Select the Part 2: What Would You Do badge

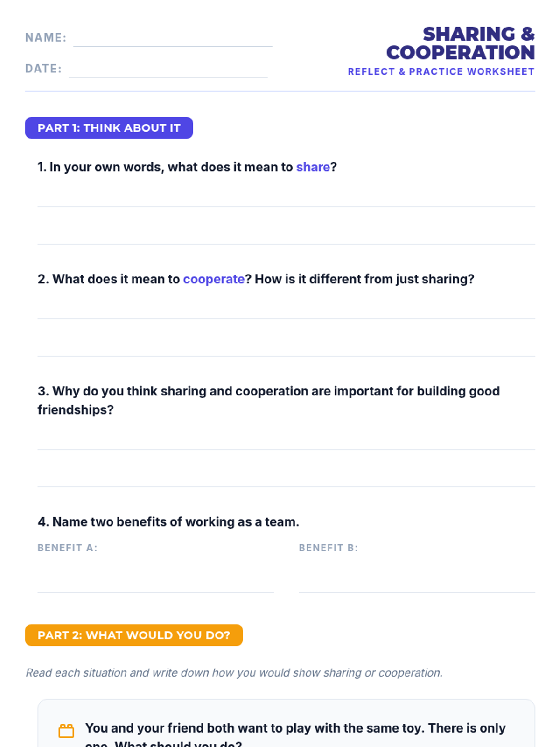[x=134, y=635]
